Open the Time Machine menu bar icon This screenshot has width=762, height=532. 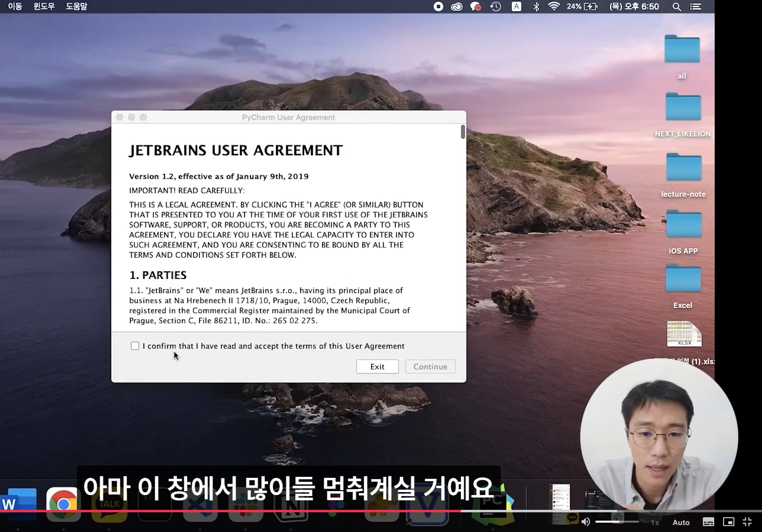point(496,6)
